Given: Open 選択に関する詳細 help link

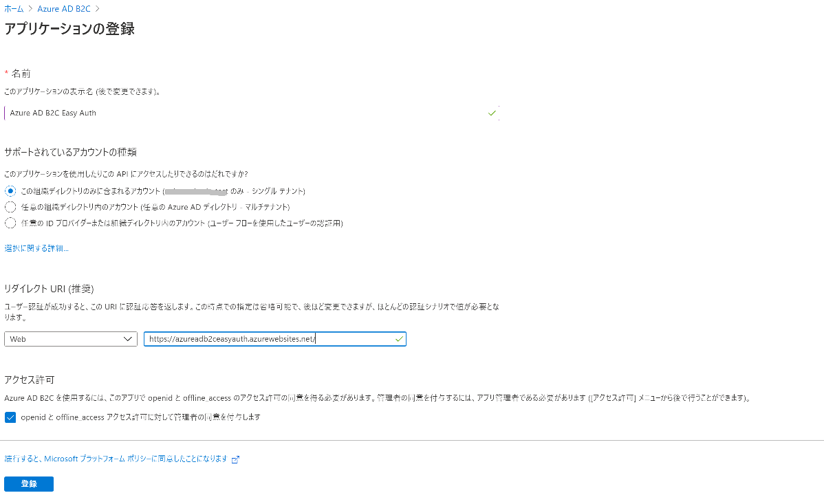Looking at the screenshot, I should coord(36,248).
